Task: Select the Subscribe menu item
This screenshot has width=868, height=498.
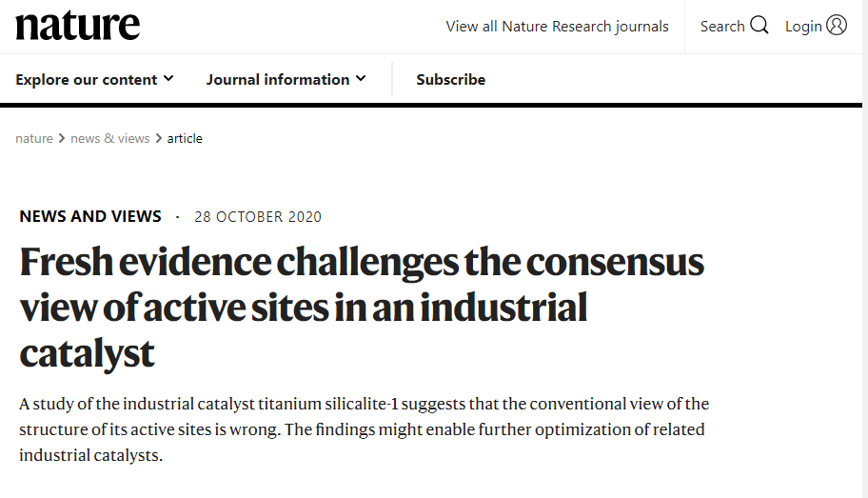Action: [x=450, y=80]
